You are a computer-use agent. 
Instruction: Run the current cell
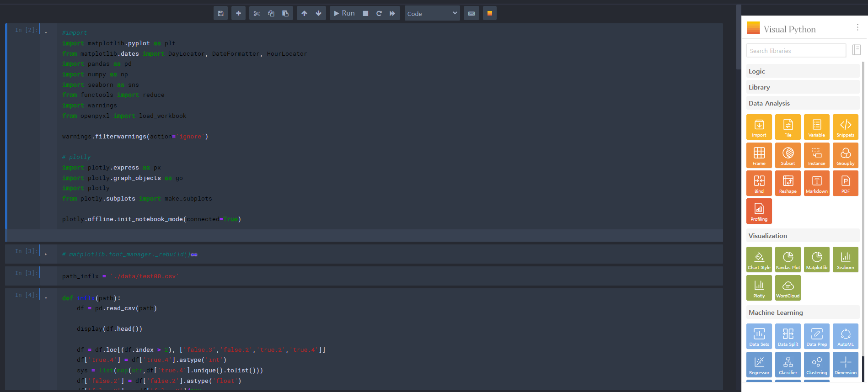click(x=344, y=13)
